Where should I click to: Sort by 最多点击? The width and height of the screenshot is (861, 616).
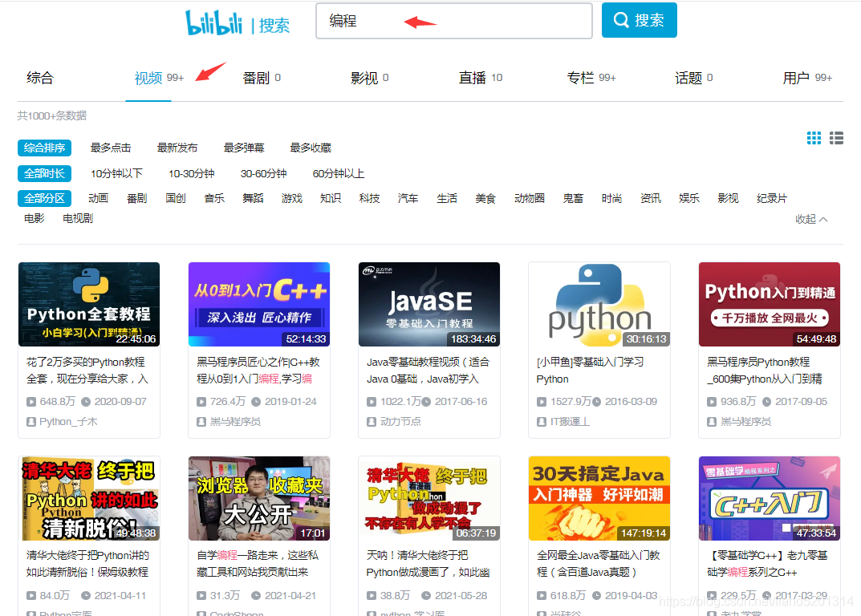111,148
